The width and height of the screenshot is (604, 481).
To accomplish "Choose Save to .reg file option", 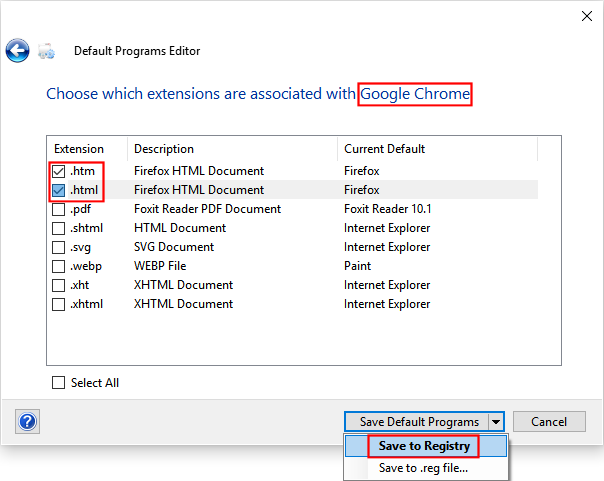I will [423, 467].
